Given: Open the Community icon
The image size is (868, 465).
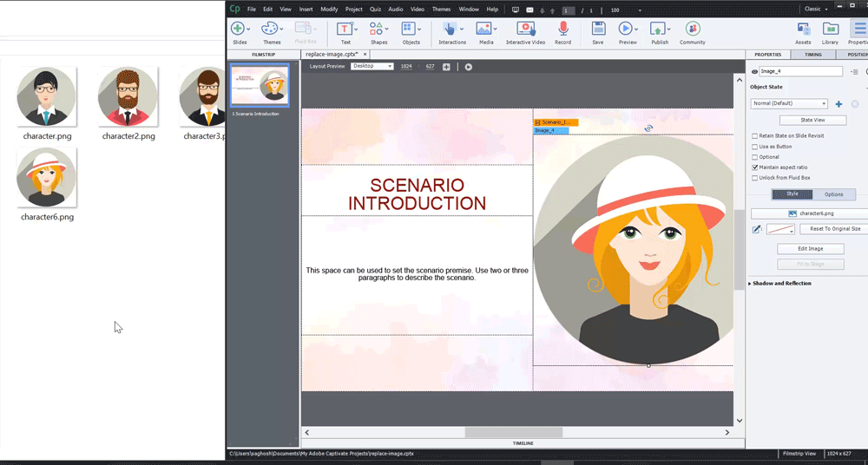Looking at the screenshot, I should [693, 29].
